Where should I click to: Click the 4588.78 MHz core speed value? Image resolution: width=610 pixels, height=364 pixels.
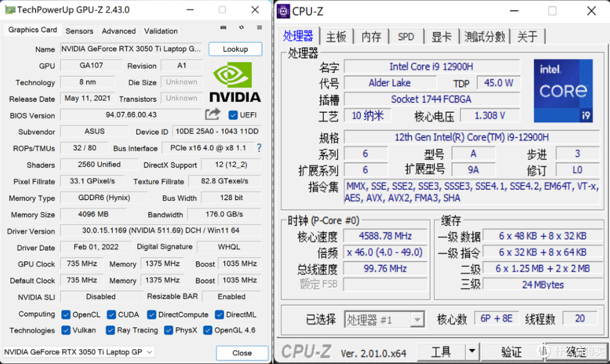tap(385, 236)
